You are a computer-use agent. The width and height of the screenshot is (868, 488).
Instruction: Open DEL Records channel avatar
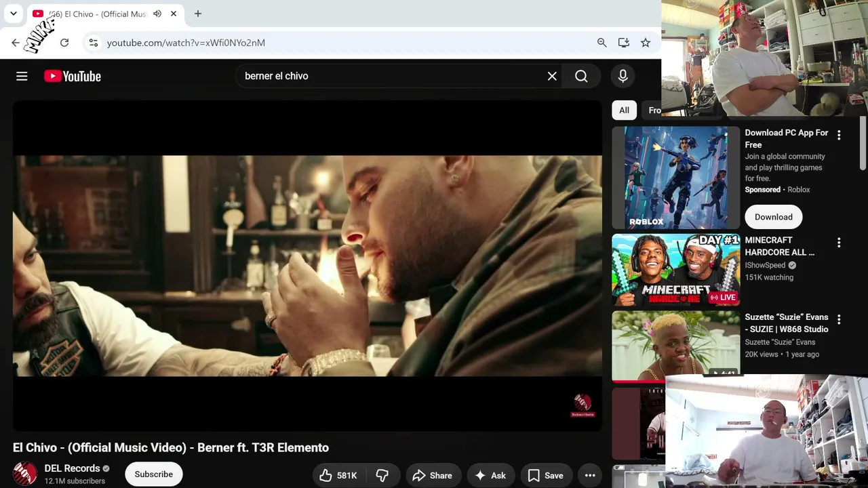25,474
